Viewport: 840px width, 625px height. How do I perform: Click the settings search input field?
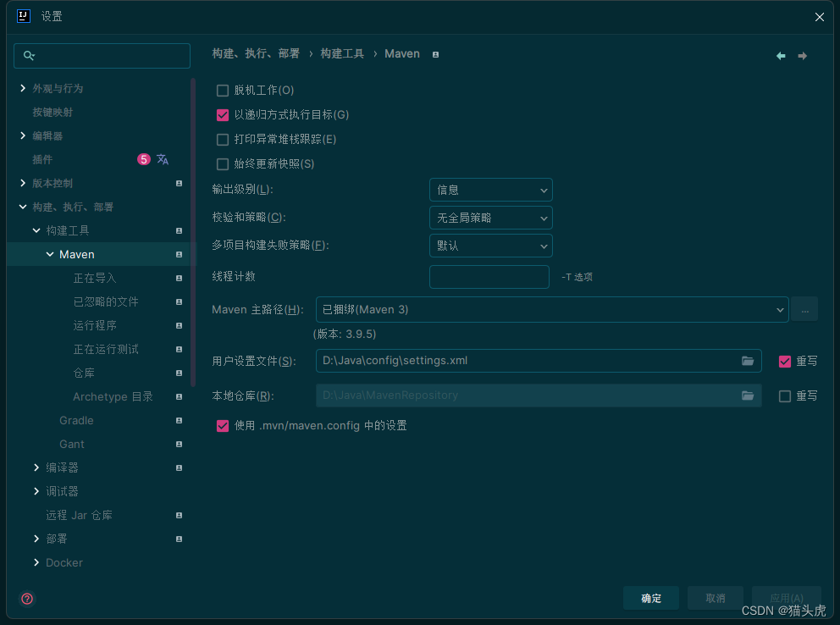click(102, 56)
